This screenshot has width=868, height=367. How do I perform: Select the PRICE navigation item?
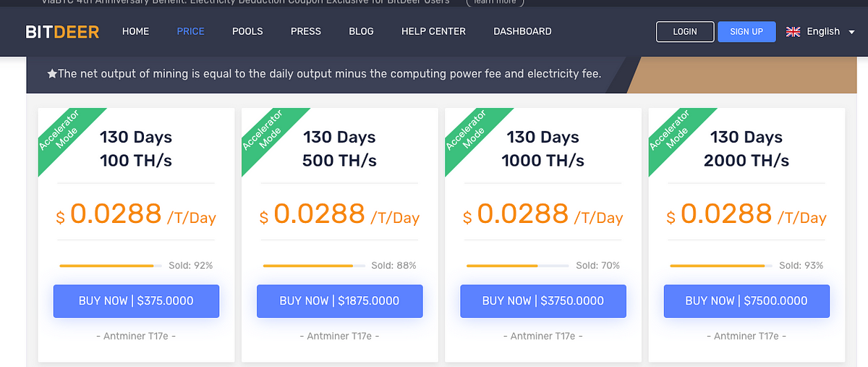(x=190, y=32)
